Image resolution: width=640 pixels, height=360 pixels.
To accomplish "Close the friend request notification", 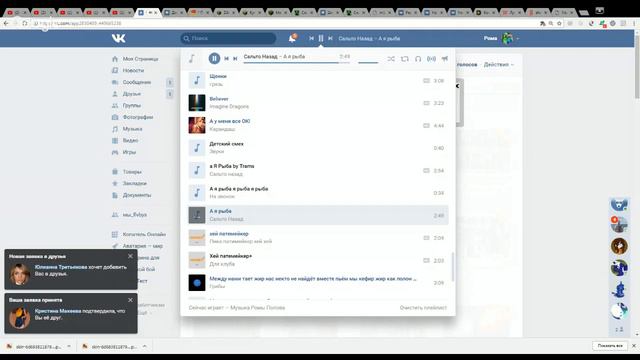I will tap(130, 256).
